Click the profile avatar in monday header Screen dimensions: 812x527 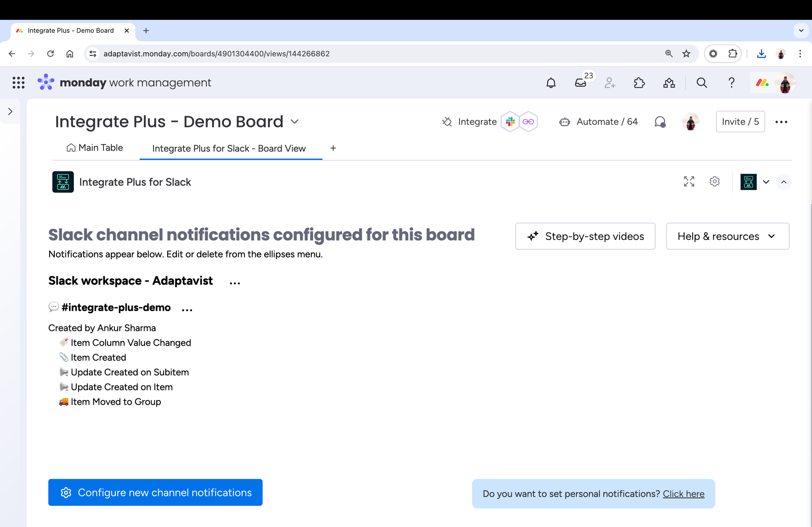[785, 83]
